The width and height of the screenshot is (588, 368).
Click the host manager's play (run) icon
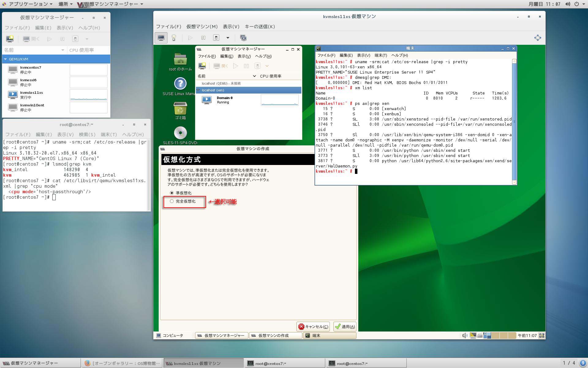49,39
